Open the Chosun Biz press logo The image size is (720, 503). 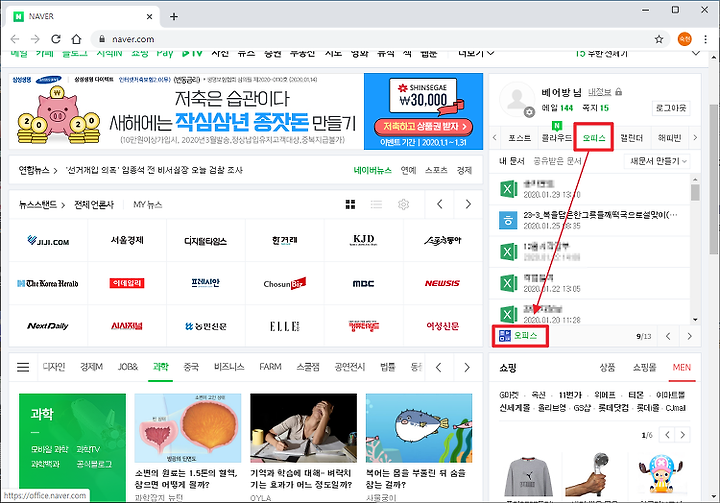(285, 283)
